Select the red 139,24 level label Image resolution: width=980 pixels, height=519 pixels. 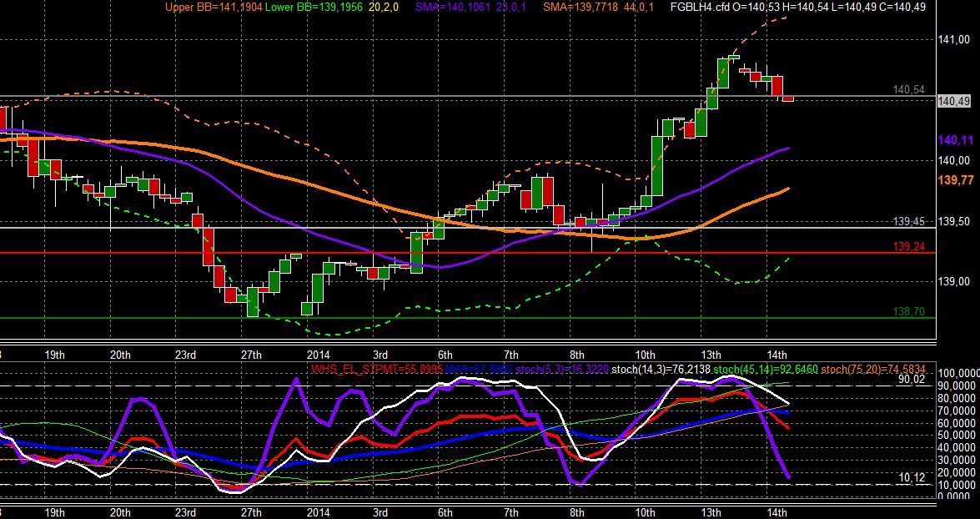(909, 246)
